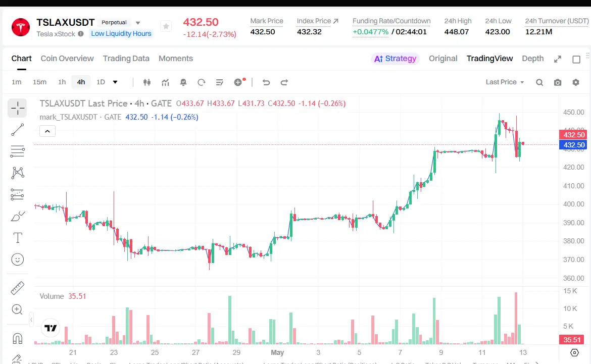The image size is (591, 364).
Task: Open the Coin Overview tab
Action: (x=67, y=59)
